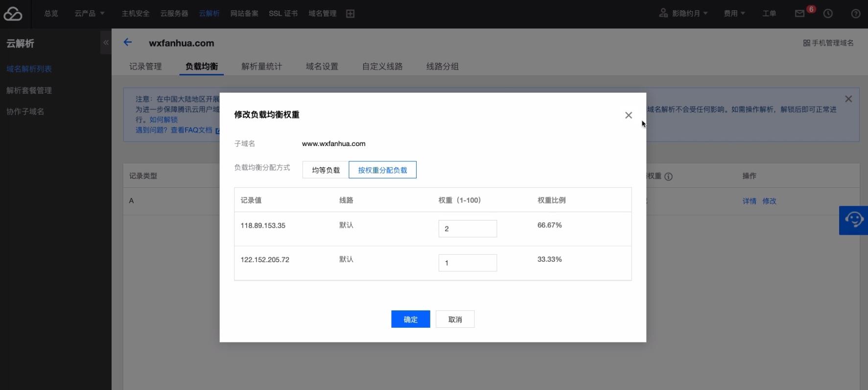Click the 记录值 column header
This screenshot has width=868, height=390.
click(251, 200)
